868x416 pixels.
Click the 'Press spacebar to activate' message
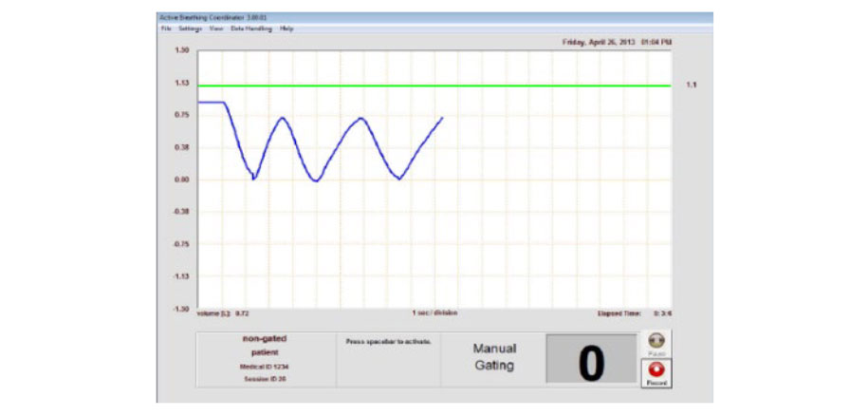pyautogui.click(x=389, y=340)
